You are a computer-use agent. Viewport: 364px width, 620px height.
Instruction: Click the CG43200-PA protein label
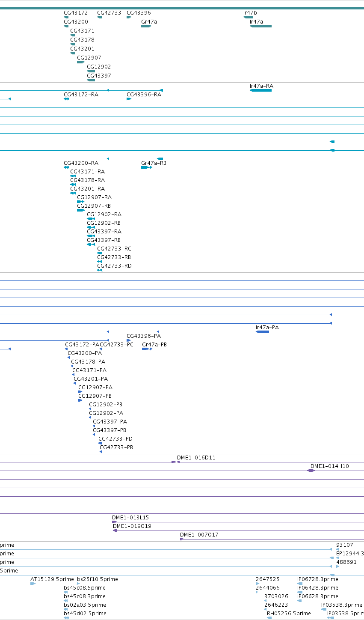85,353
